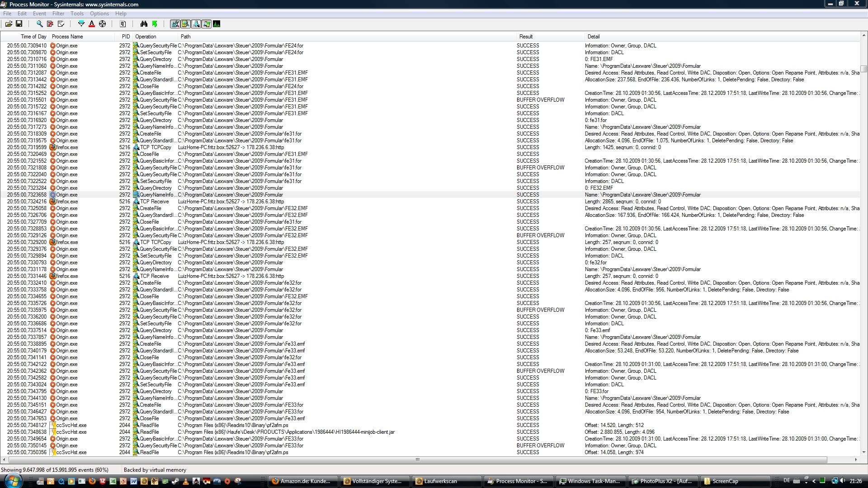This screenshot has height=488, width=868.
Task: Switch to ScreenCap taskbar button
Action: (x=735, y=481)
